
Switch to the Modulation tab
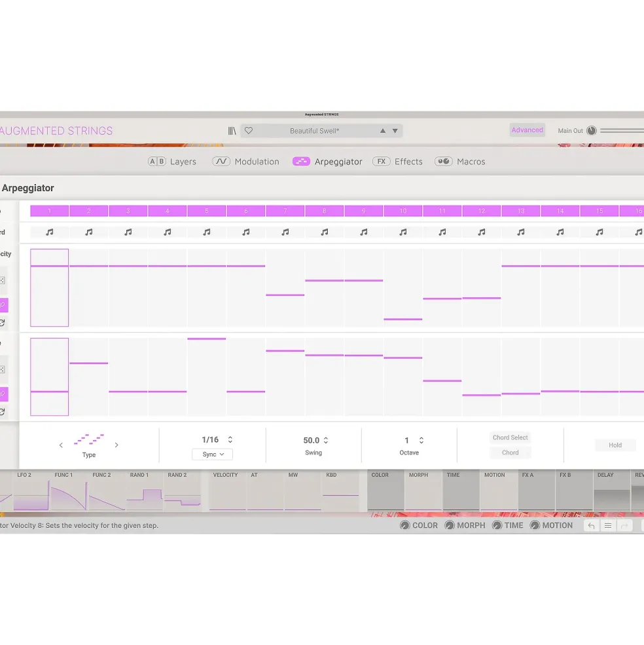pyautogui.click(x=245, y=162)
